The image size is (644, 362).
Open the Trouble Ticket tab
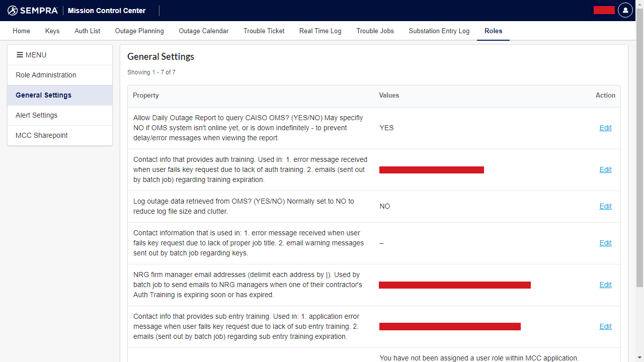(x=264, y=31)
